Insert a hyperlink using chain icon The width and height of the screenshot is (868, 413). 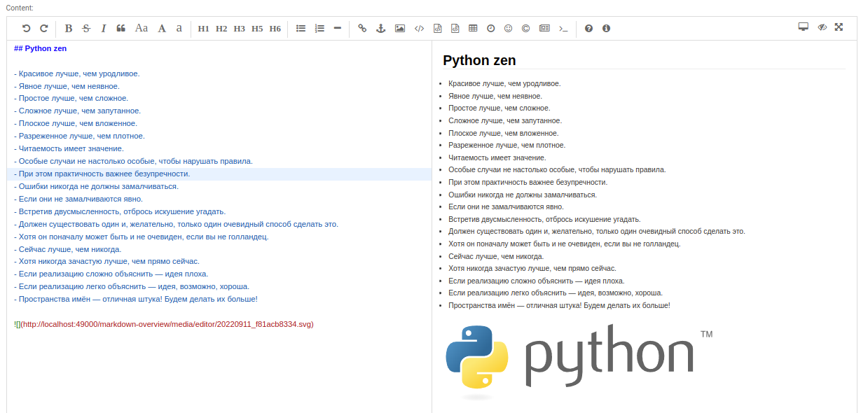[362, 29]
